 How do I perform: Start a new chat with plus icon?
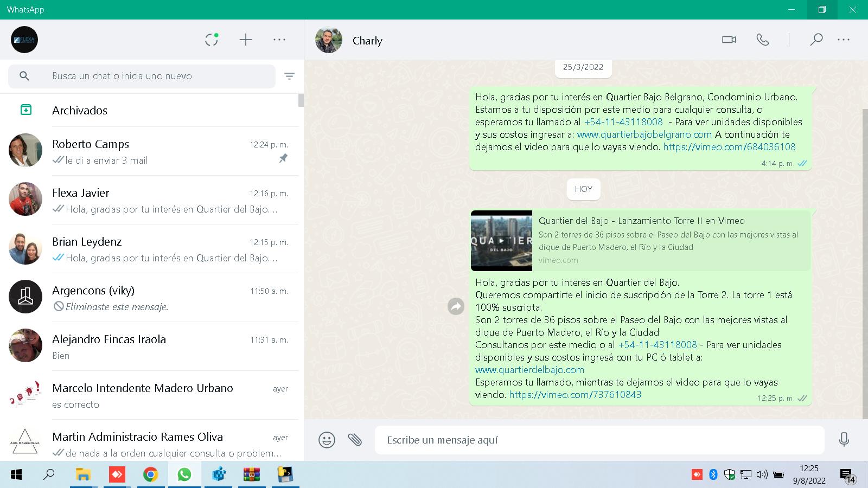(246, 40)
